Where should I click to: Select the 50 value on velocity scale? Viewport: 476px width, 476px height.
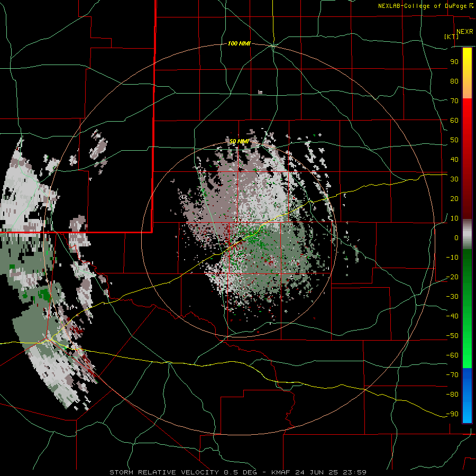(454, 140)
